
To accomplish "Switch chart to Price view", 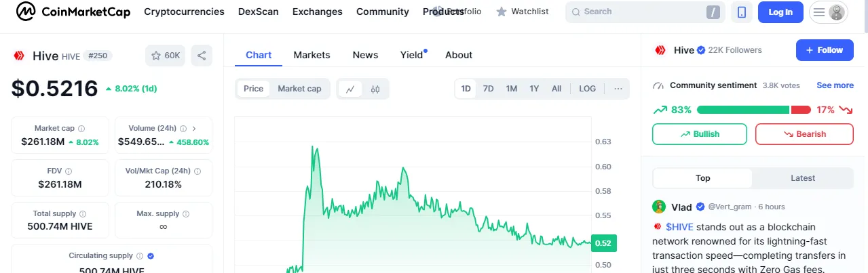I will coord(253,89).
